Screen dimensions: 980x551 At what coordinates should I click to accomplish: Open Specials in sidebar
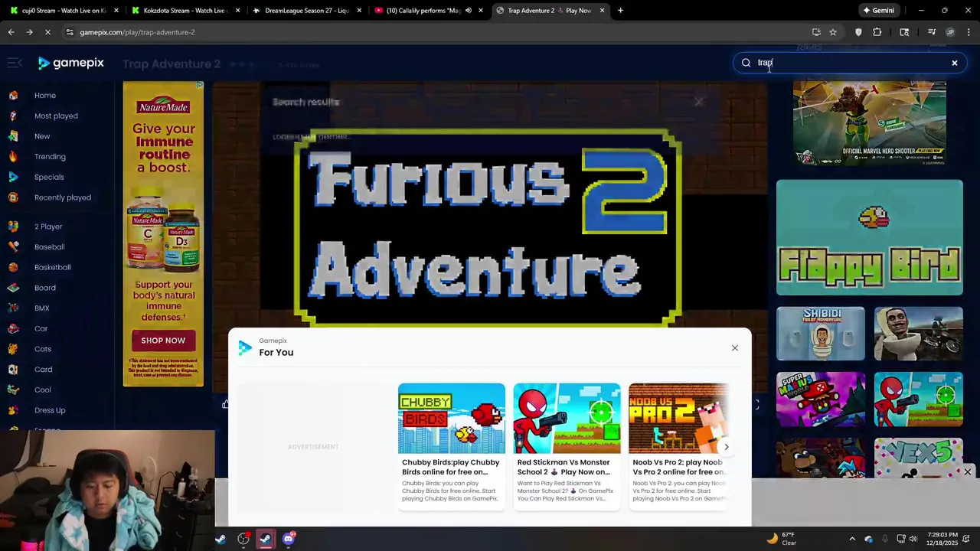pyautogui.click(x=49, y=177)
